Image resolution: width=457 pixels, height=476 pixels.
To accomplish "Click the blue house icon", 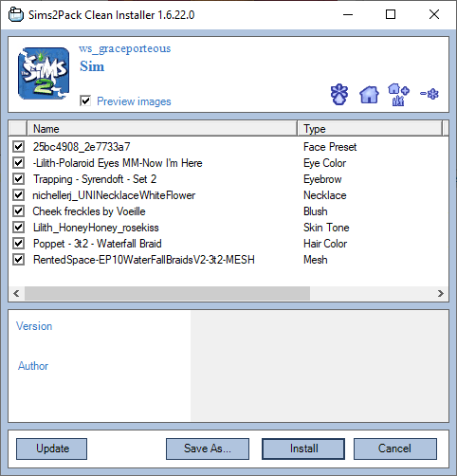I will [369, 95].
